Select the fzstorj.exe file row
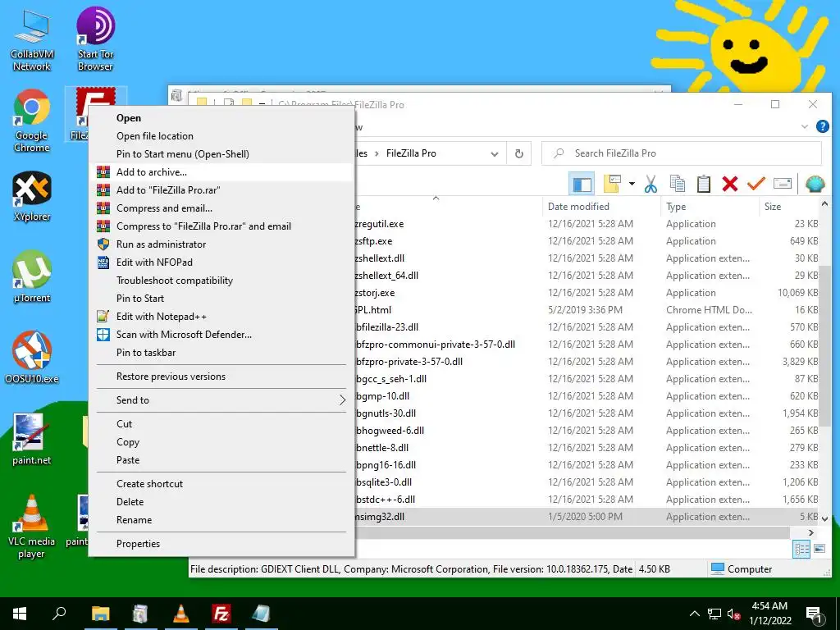 (x=587, y=293)
